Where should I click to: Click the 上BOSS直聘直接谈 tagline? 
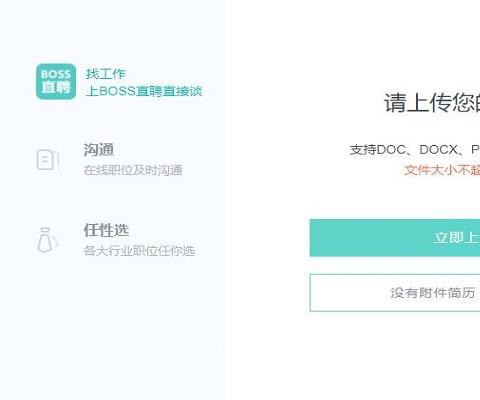(x=144, y=91)
